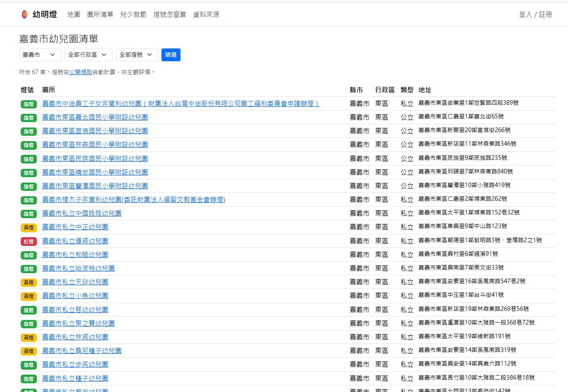Open 嘉義市私立慈幼幼兒園 link
This screenshot has height=392, width=568.
75,310
